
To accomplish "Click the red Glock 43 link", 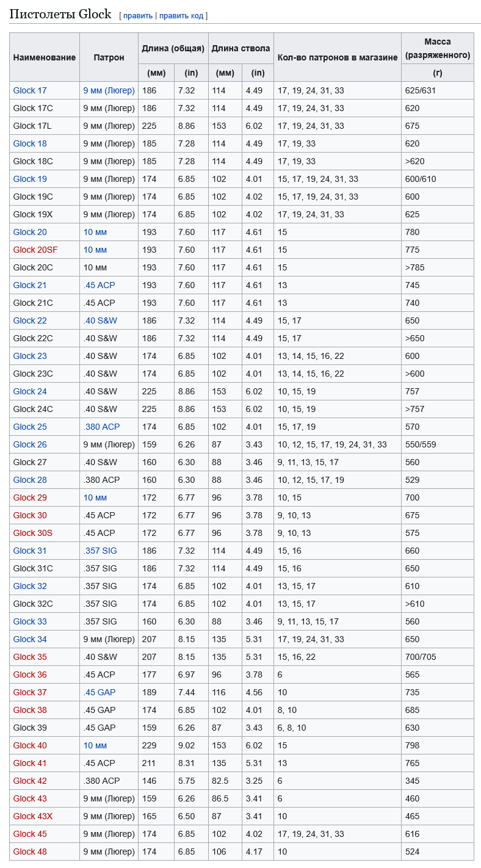I will click(30, 798).
